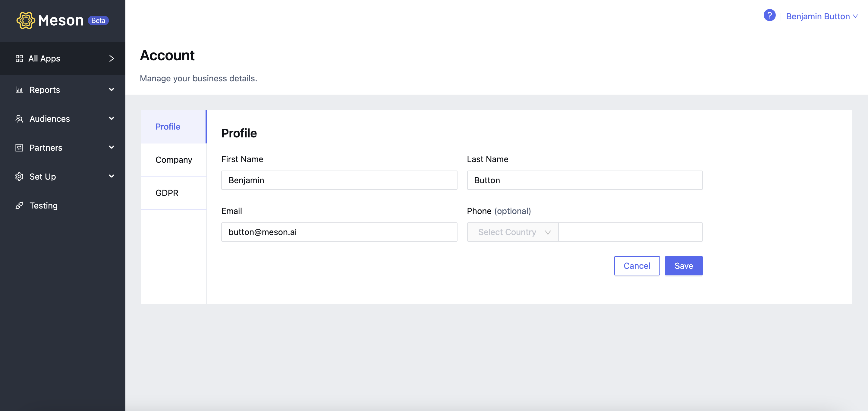Click the All Apps grid icon
The height and width of the screenshot is (411, 868).
tap(19, 59)
